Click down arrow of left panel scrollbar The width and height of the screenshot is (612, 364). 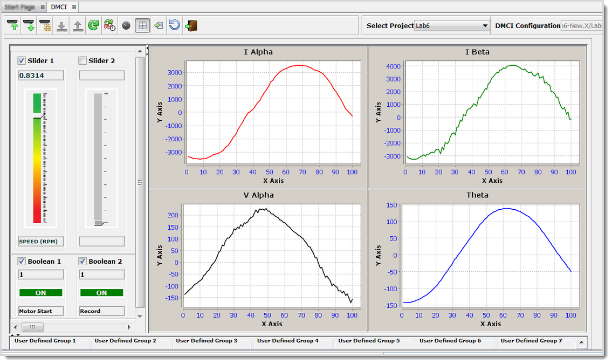coord(140,316)
